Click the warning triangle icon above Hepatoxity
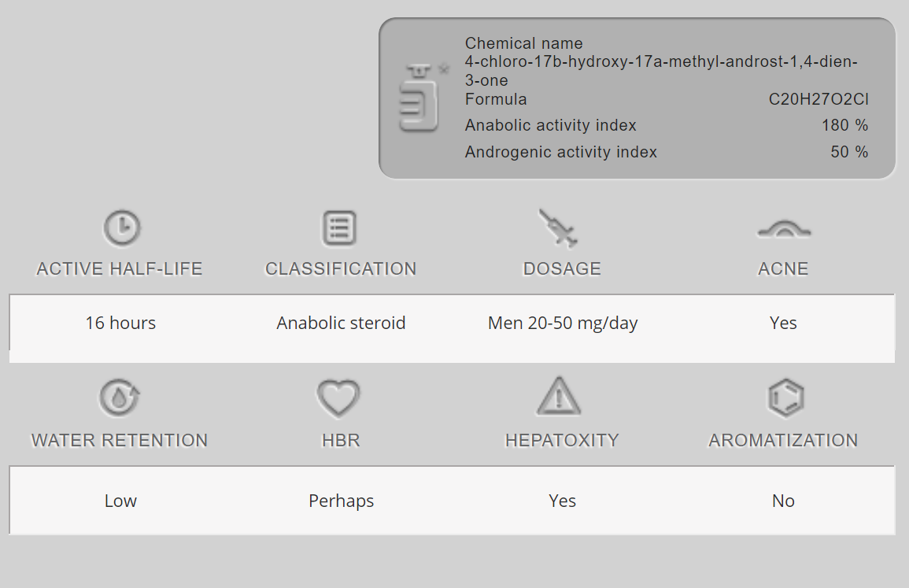 click(x=559, y=396)
